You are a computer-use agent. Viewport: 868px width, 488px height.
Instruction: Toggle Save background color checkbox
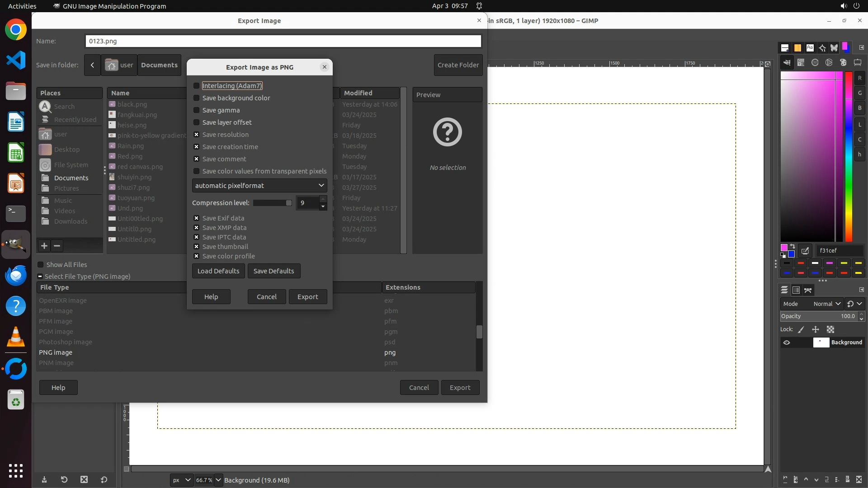(196, 98)
